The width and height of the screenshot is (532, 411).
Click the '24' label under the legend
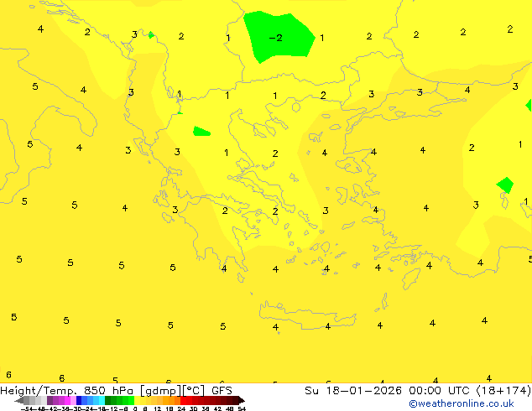click(x=181, y=408)
